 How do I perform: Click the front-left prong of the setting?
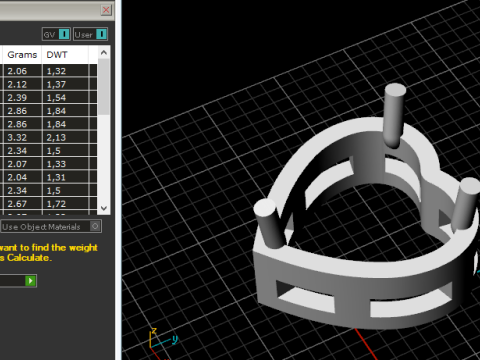[x=269, y=224]
